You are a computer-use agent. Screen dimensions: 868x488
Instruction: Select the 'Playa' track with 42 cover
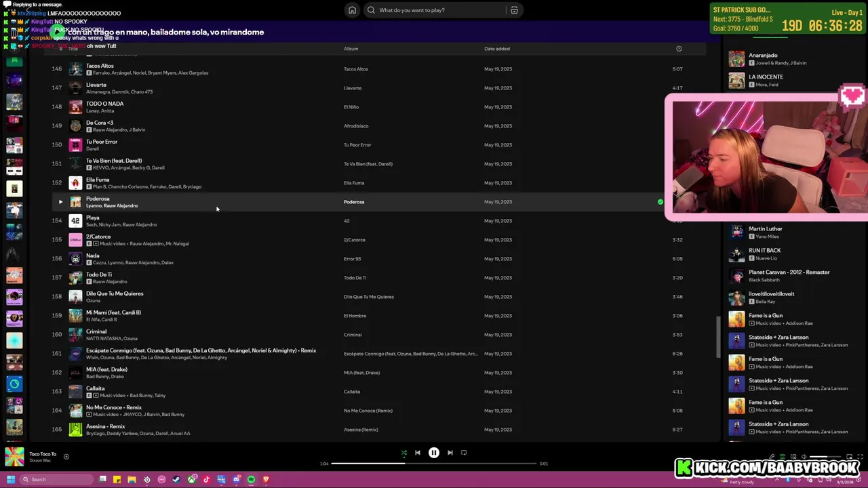pyautogui.click(x=93, y=218)
